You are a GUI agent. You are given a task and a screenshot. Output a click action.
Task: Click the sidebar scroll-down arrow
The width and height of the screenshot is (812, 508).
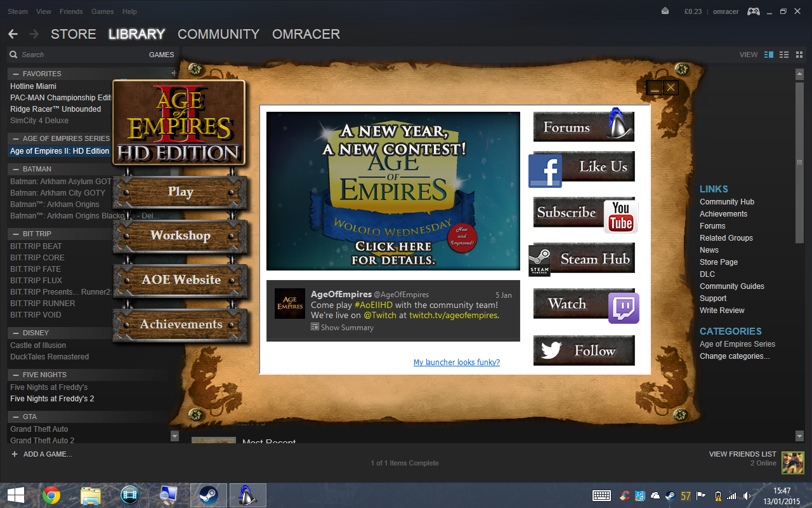(175, 436)
